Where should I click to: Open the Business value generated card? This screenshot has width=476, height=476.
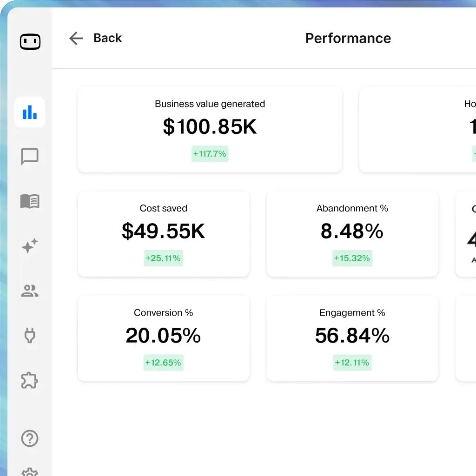click(210, 129)
